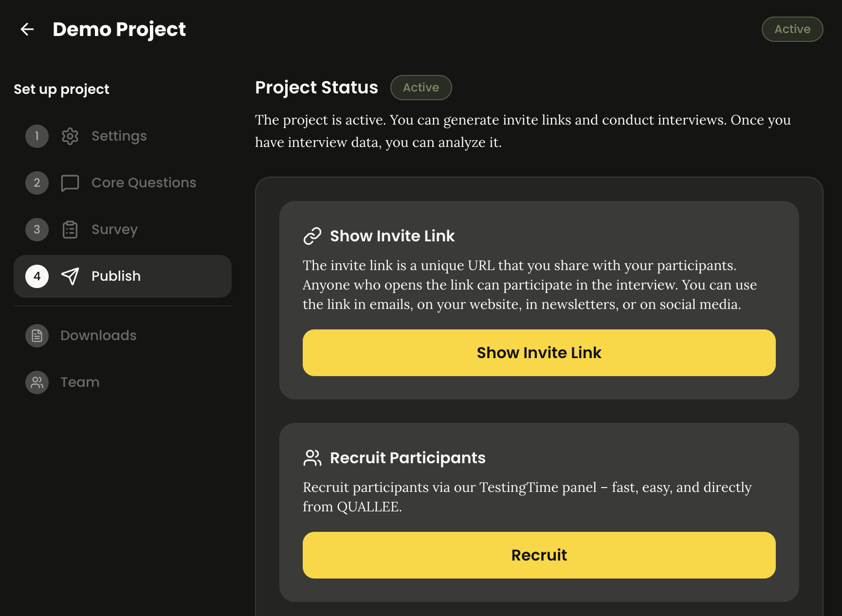Click the Core Questions chat bubble icon
Image resolution: width=842 pixels, height=616 pixels.
coord(70,183)
